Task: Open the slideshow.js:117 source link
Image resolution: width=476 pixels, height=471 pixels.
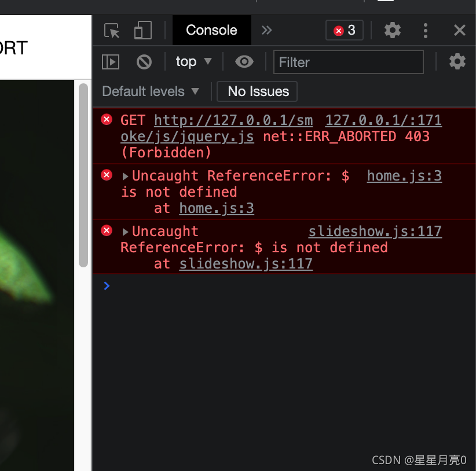Action: [x=375, y=231]
